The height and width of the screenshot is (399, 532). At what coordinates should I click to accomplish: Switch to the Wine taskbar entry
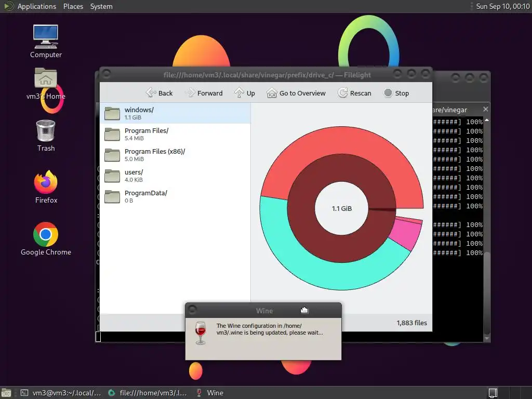pyautogui.click(x=210, y=393)
